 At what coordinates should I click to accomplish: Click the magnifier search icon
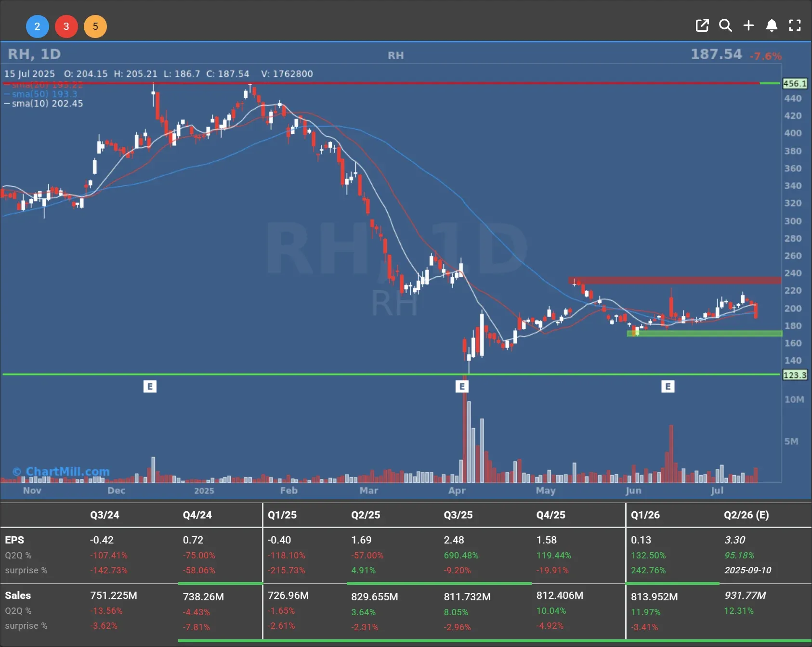click(725, 26)
